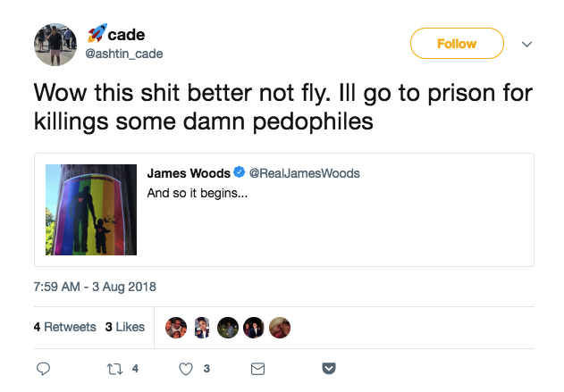Send tweet via envelope message icon

(x=257, y=369)
